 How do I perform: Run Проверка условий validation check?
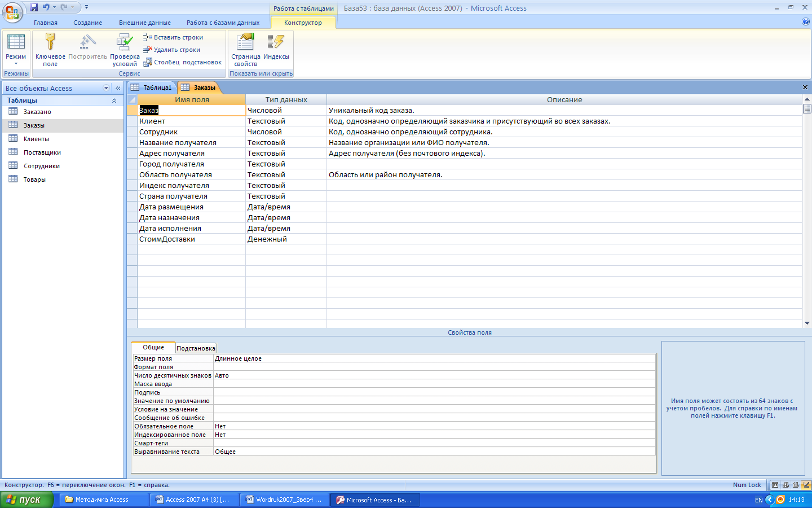tap(125, 50)
